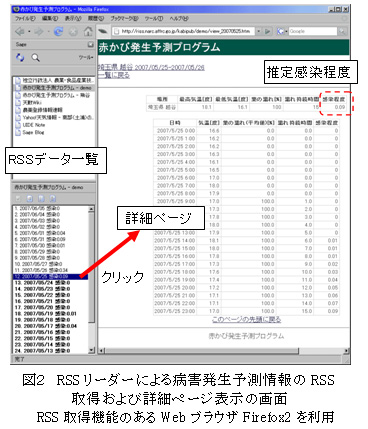Click the table cell 2007/5/25 0:00
Viewport: 368px width, 429px height.
(175, 131)
